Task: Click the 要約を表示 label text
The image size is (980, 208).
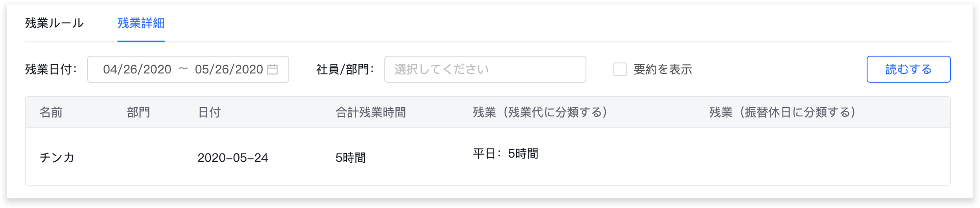Action: (662, 69)
